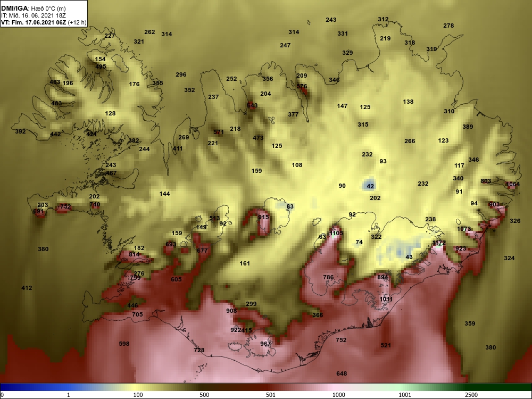The image size is (532, 399).
Task: Select the map value 1064
Action: (x=513, y=184)
